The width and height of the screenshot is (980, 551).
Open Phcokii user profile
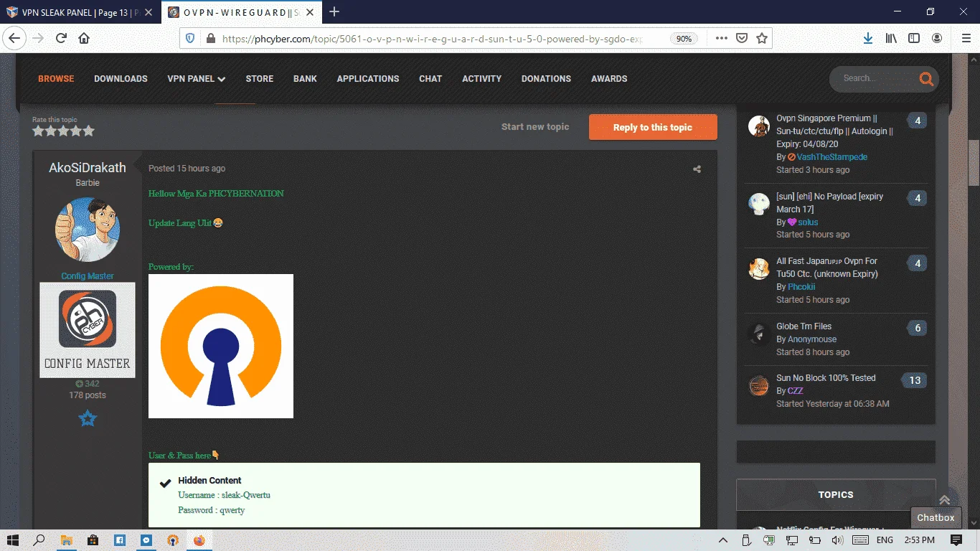pos(801,287)
